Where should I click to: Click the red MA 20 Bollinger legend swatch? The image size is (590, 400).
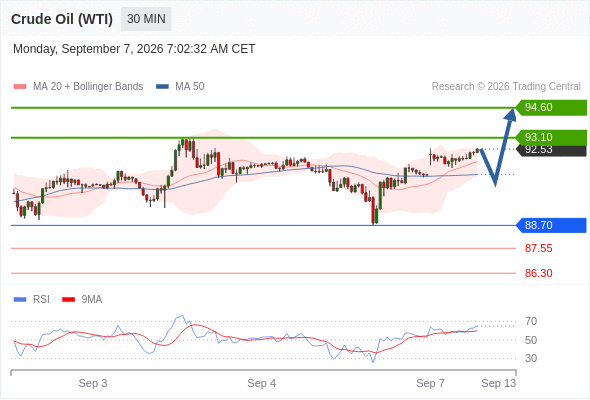(x=20, y=87)
